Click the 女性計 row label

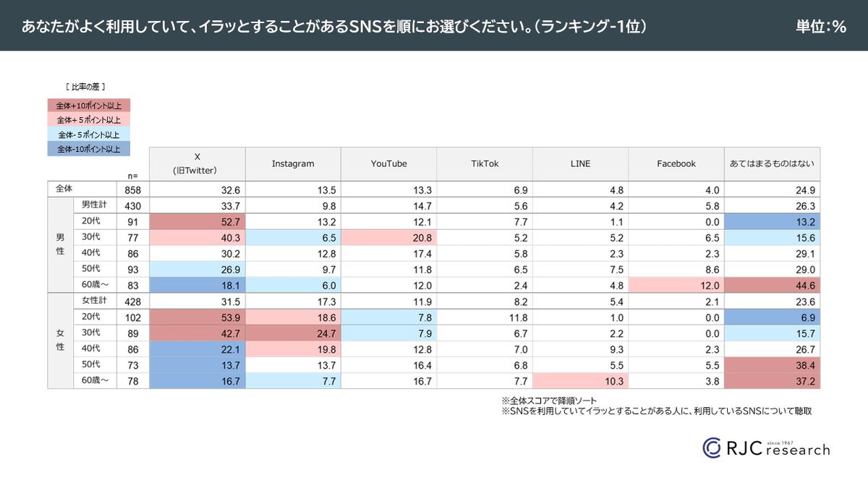point(95,302)
